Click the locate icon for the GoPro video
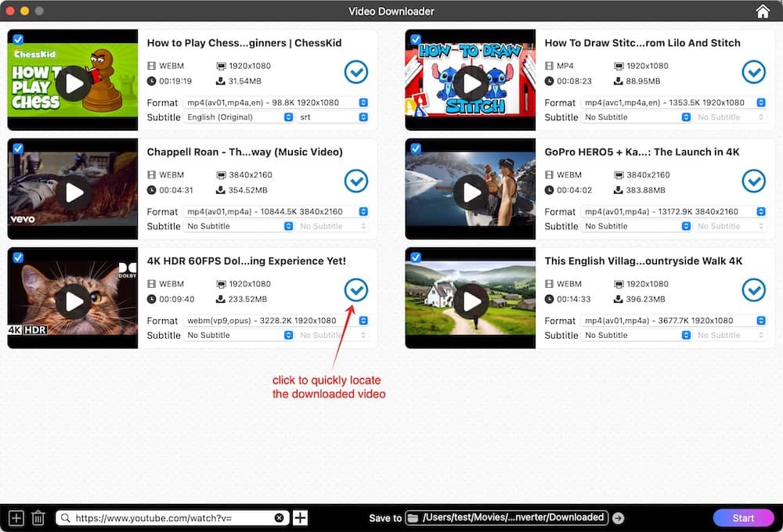This screenshot has height=532, width=783. 754,181
